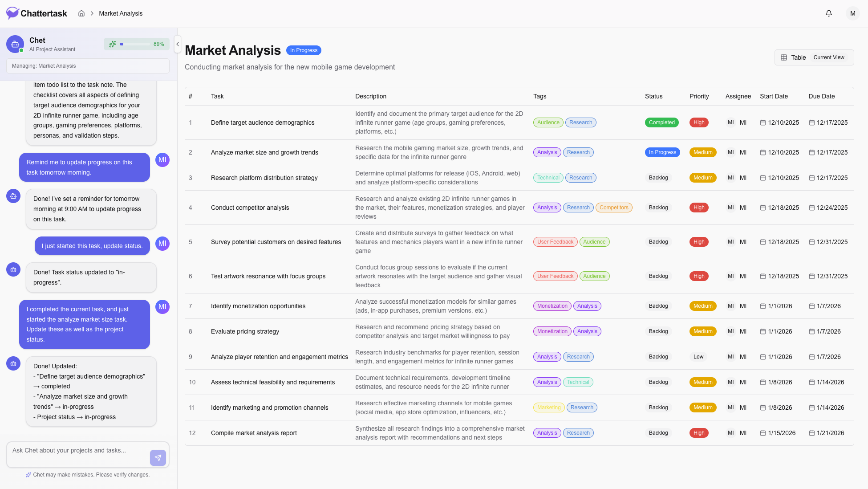Viewport: 868px width, 489px height.
Task: Click the home icon in breadcrumb
Action: pos(81,13)
